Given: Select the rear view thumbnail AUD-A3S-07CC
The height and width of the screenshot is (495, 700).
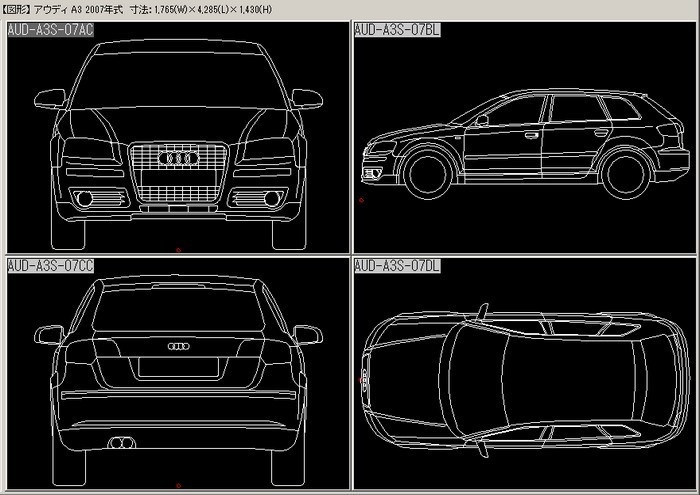Looking at the screenshot, I should tap(178, 373).
